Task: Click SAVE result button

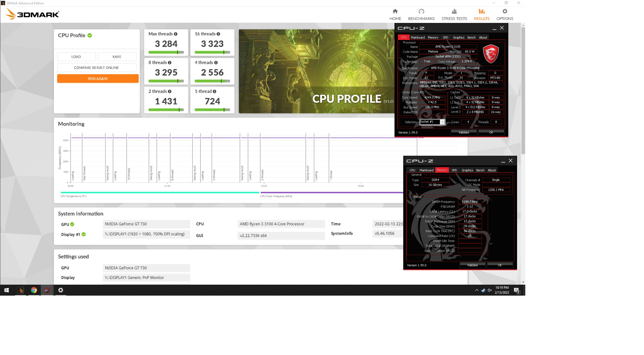Action: pos(117,57)
